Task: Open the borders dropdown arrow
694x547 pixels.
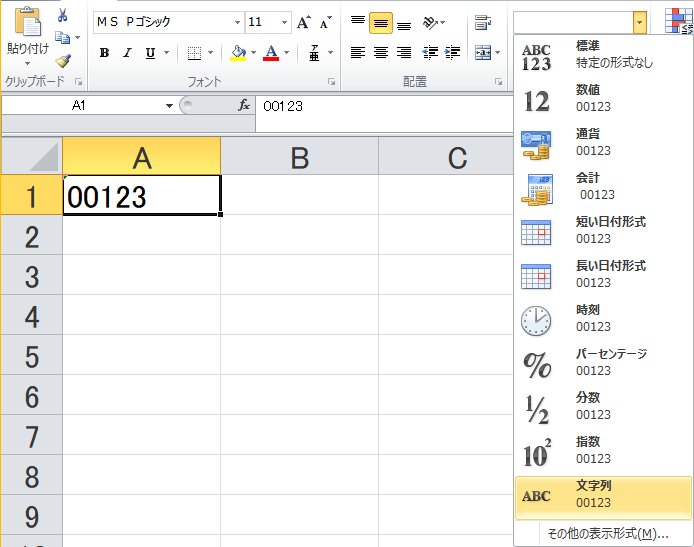Action: 211,53
